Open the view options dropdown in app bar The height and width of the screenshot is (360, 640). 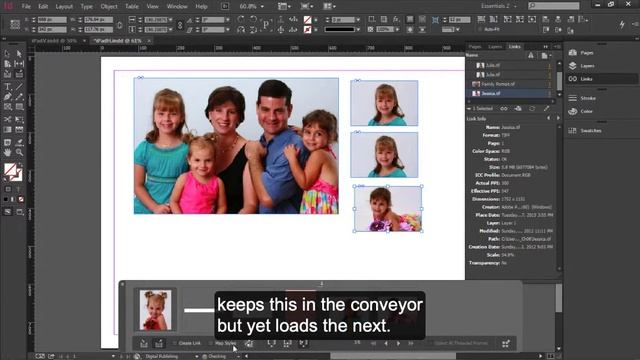pos(284,7)
